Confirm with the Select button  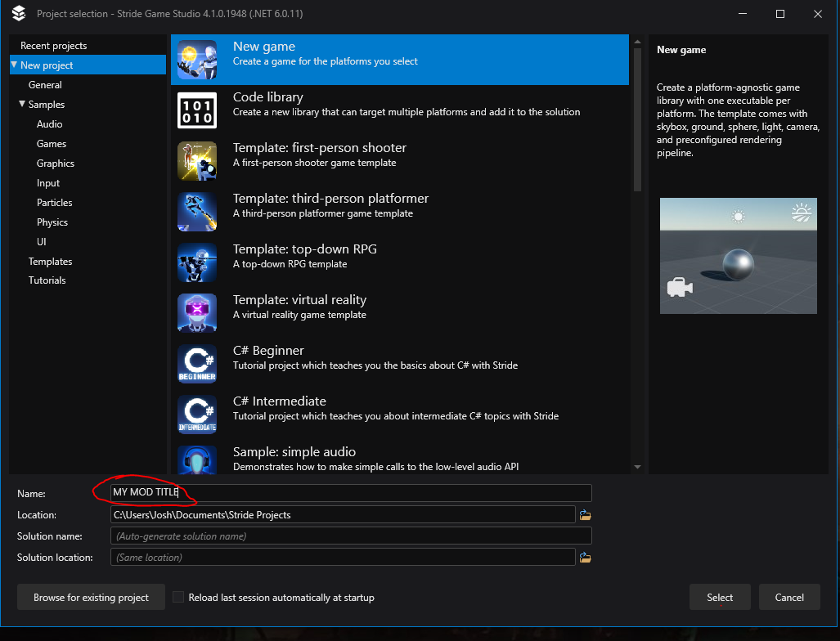pyautogui.click(x=720, y=597)
